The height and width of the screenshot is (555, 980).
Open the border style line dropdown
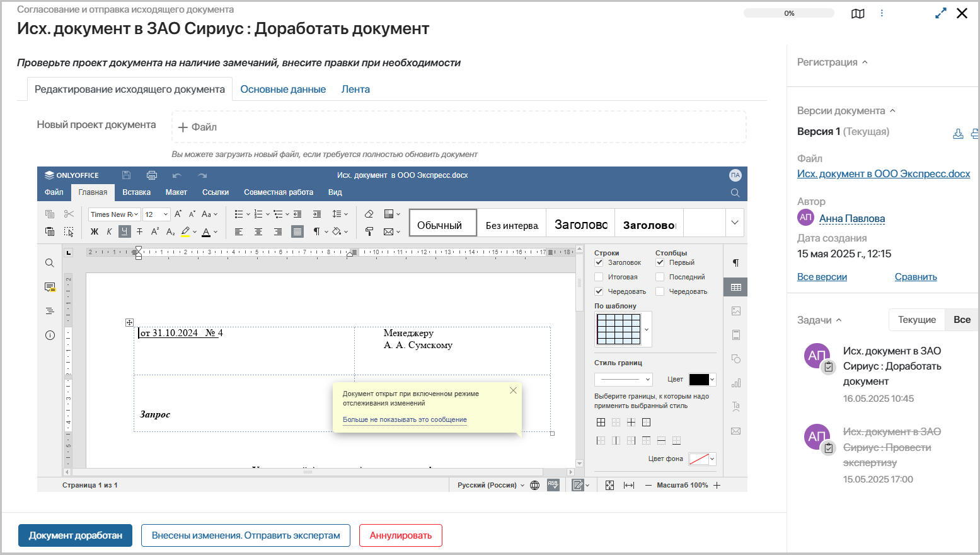coord(623,379)
